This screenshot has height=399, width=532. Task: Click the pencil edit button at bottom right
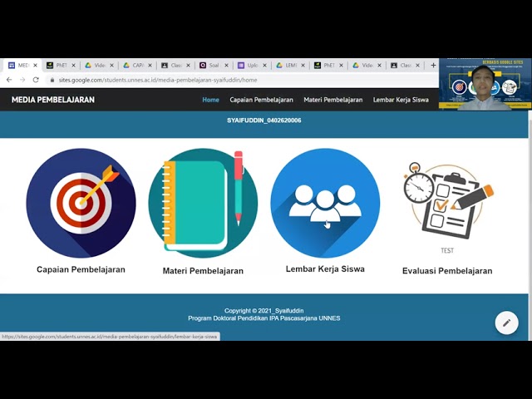coord(506,323)
